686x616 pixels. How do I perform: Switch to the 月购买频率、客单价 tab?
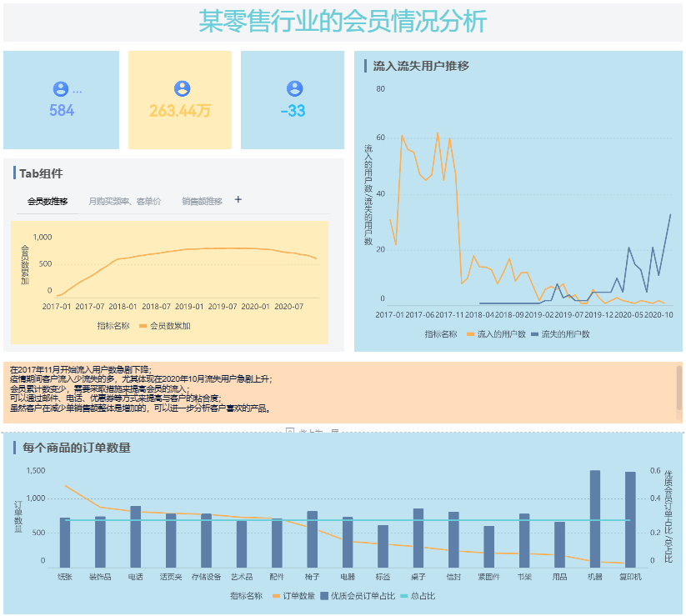click(124, 202)
